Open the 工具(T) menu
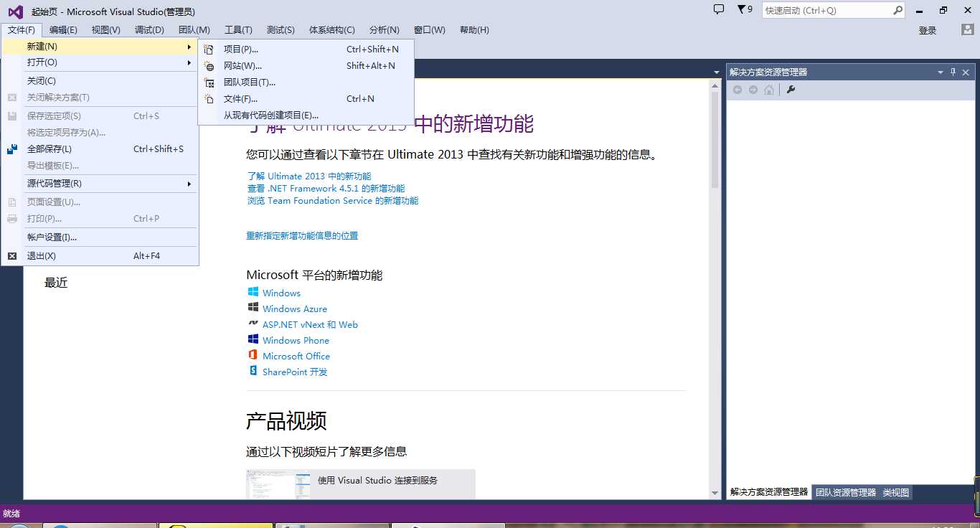 [x=238, y=30]
